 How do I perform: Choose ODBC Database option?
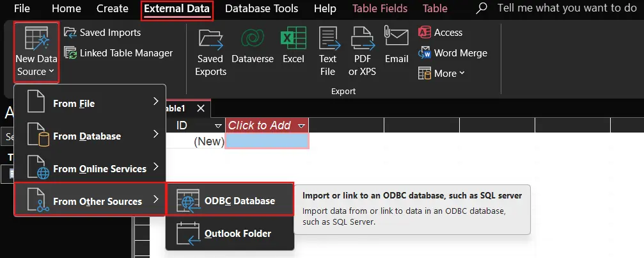230,200
